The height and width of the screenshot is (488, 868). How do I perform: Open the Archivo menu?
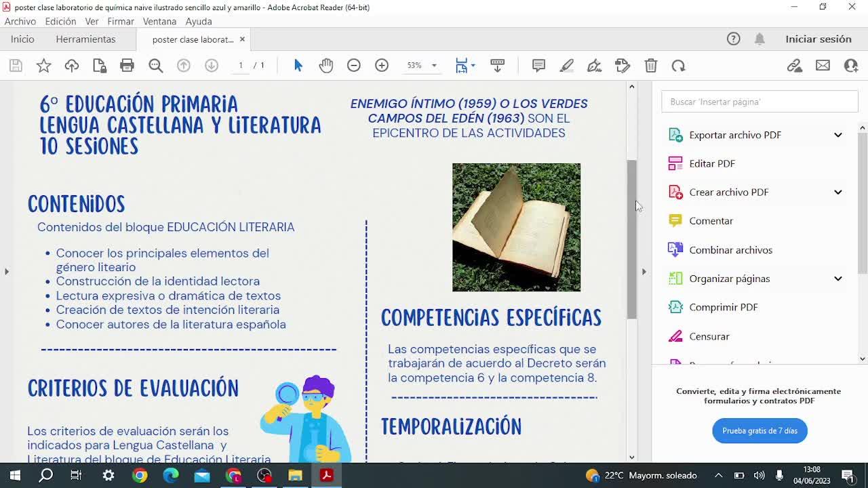tap(20, 22)
